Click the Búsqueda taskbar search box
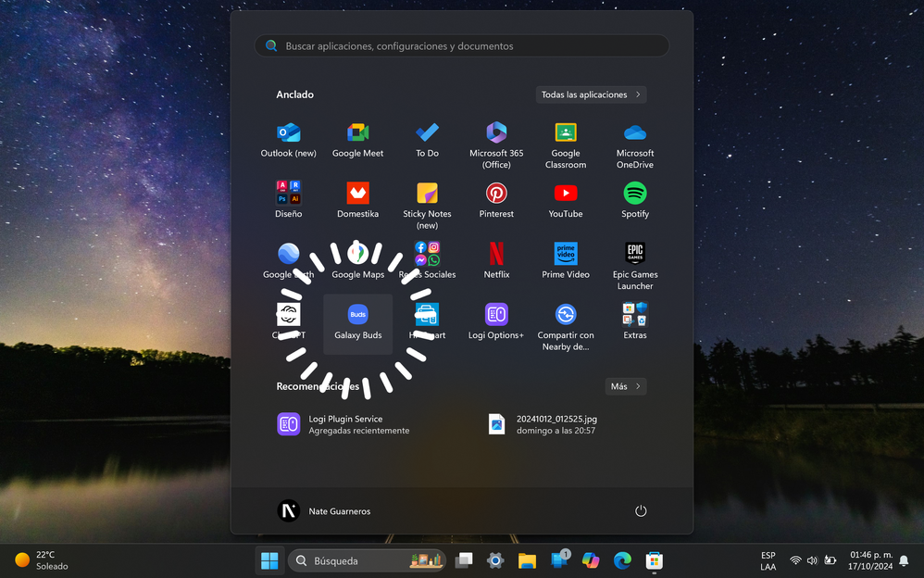The height and width of the screenshot is (578, 924). (367, 560)
